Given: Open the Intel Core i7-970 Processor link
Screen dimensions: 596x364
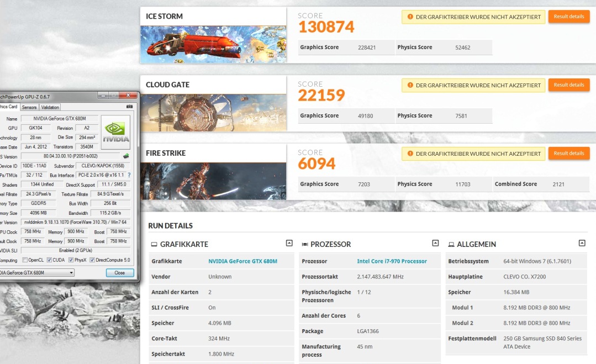Looking at the screenshot, I should pyautogui.click(x=392, y=261).
